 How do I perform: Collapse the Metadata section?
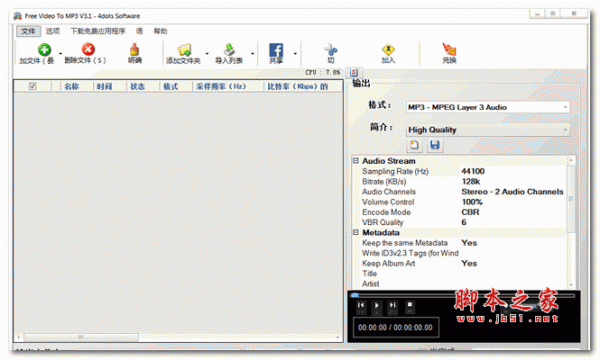coord(355,232)
